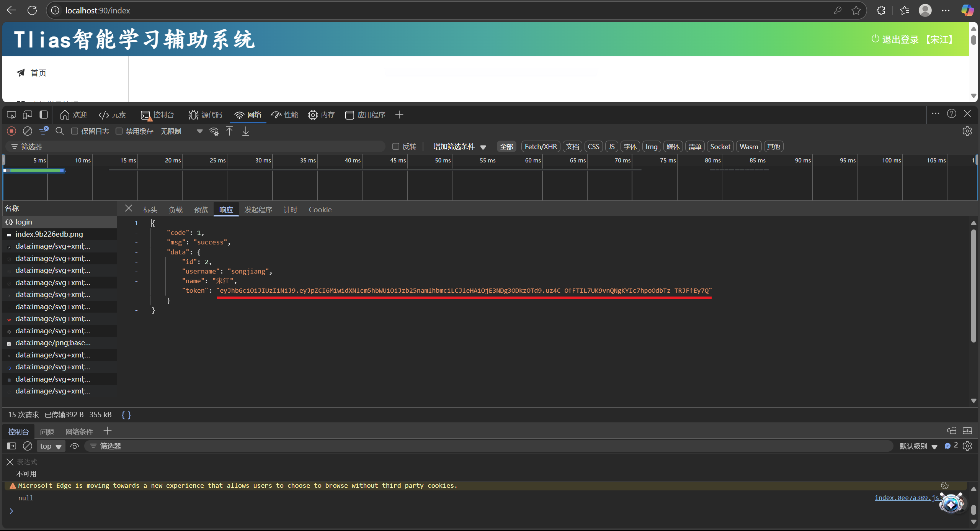Switch to the 标头 tab
This screenshot has height=531, width=980.
[x=150, y=210]
